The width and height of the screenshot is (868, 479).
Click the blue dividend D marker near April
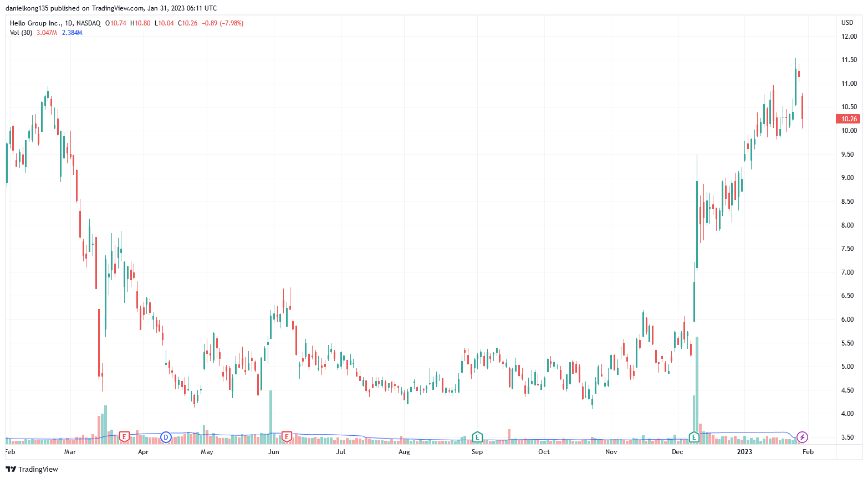[x=165, y=437]
